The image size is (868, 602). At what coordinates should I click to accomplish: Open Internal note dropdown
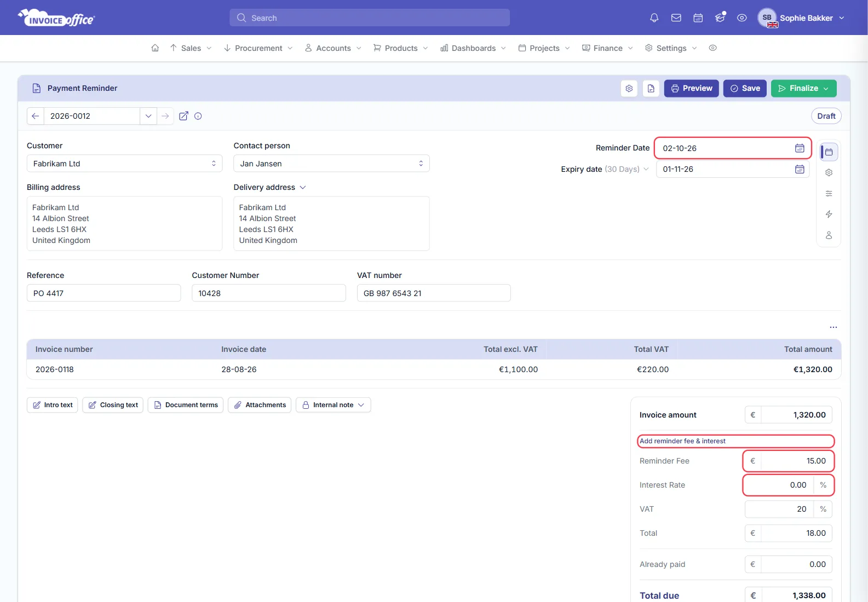point(334,405)
